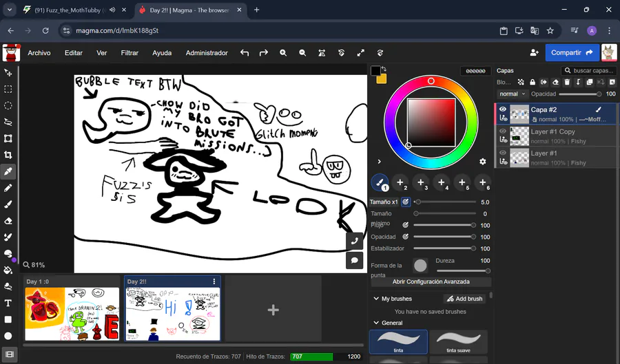Screen dimensions: 620x364
Task: Show the Layer #1 Copy layer eye
Action: [503, 131]
